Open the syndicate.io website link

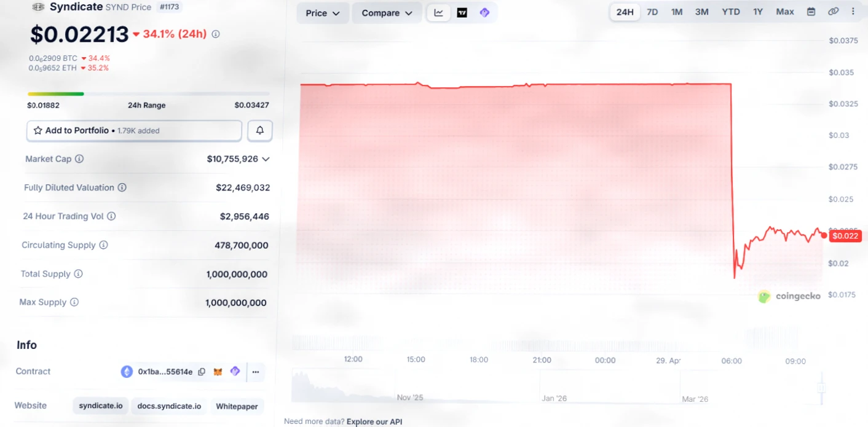[101, 406]
